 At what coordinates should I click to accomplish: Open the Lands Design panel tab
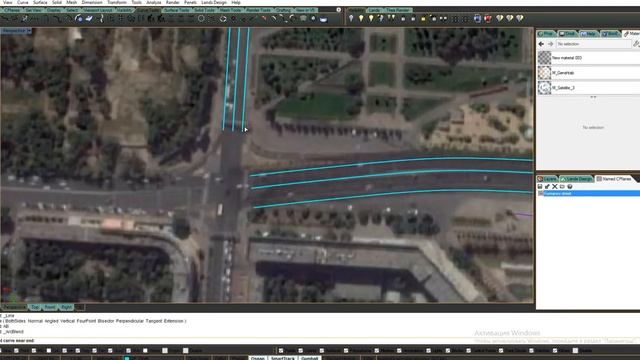click(x=576, y=179)
